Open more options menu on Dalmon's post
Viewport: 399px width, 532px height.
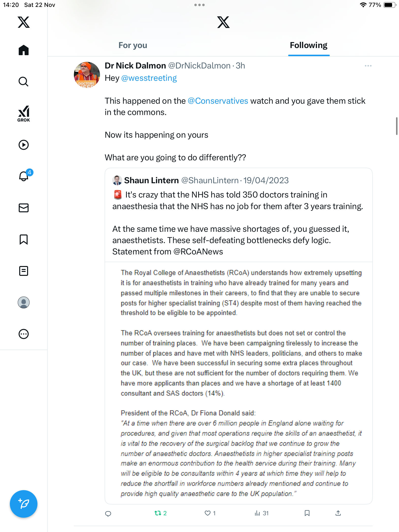pos(368,66)
